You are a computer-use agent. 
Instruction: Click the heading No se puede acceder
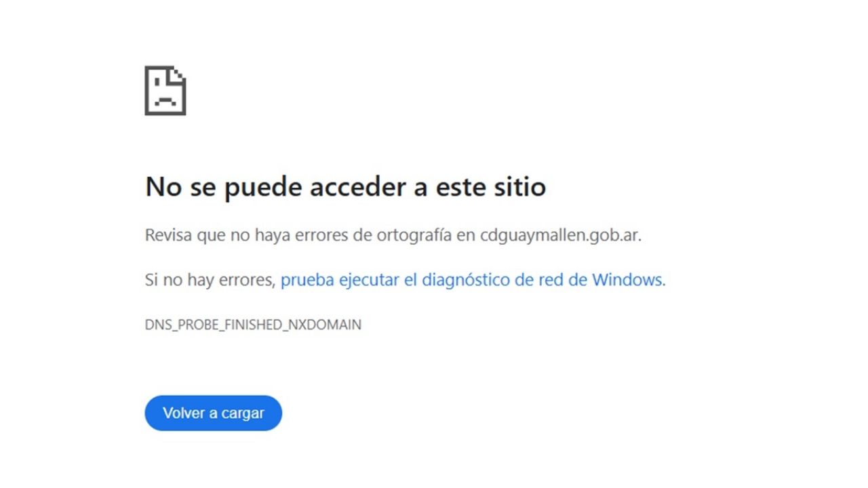click(345, 186)
